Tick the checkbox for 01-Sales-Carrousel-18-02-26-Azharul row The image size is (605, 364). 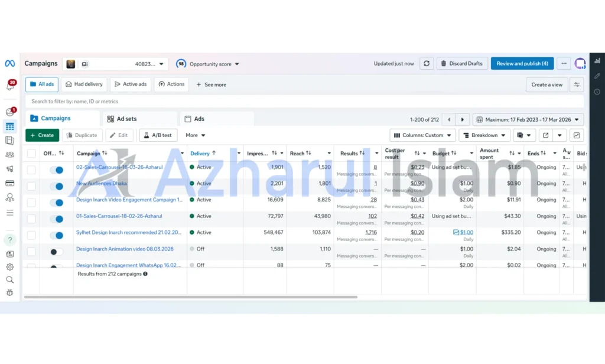[31, 219]
